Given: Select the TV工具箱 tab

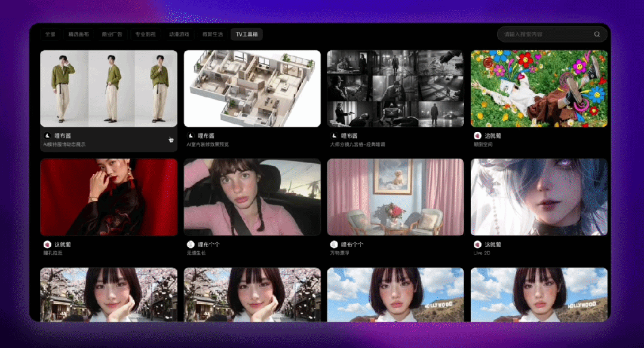Looking at the screenshot, I should (247, 35).
